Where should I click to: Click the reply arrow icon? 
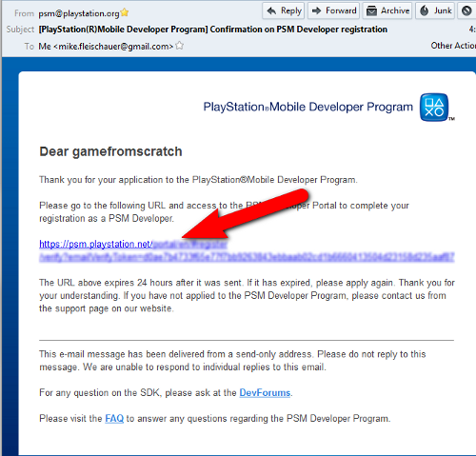tap(271, 11)
